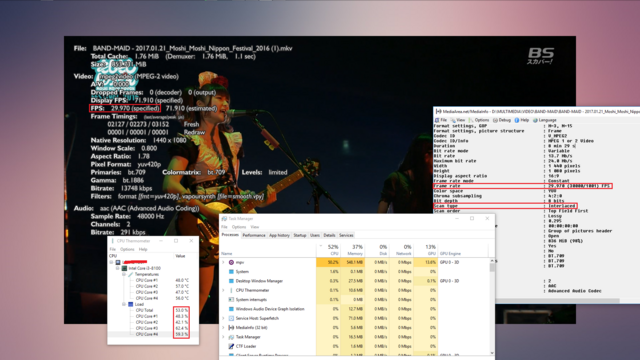Click the MediaInfo (32 bit) process icon

(231, 327)
